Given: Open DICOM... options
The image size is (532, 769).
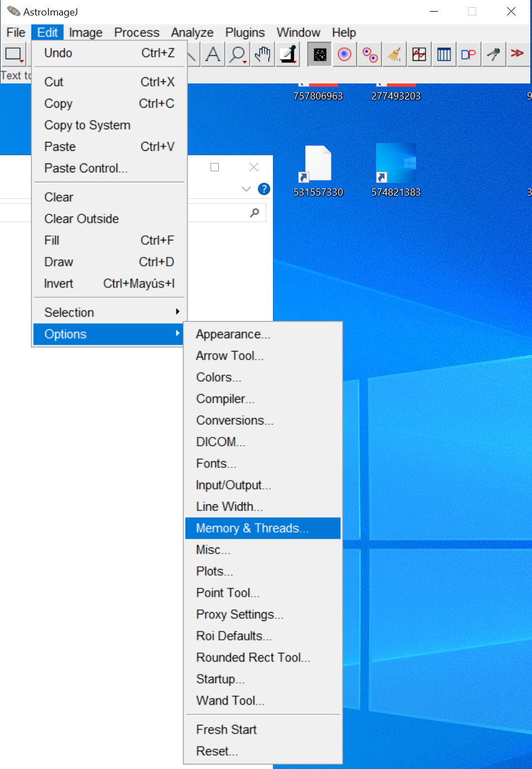Looking at the screenshot, I should click(x=263, y=442).
